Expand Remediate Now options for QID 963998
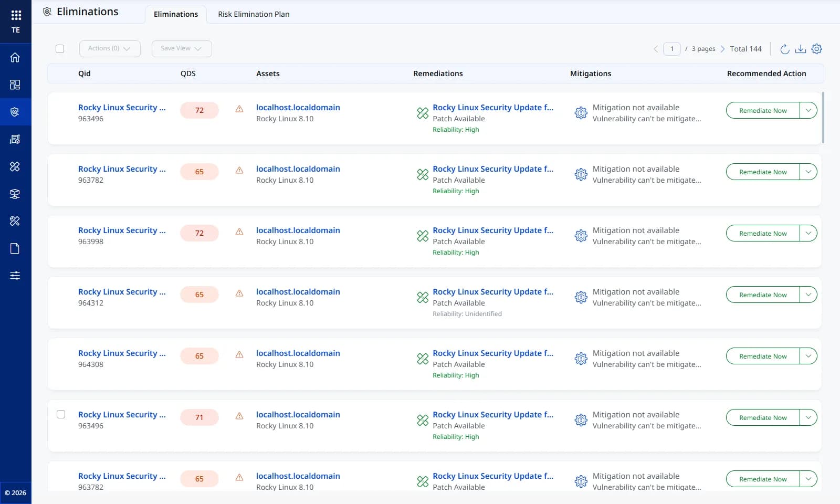The height and width of the screenshot is (504, 840). pyautogui.click(x=808, y=233)
